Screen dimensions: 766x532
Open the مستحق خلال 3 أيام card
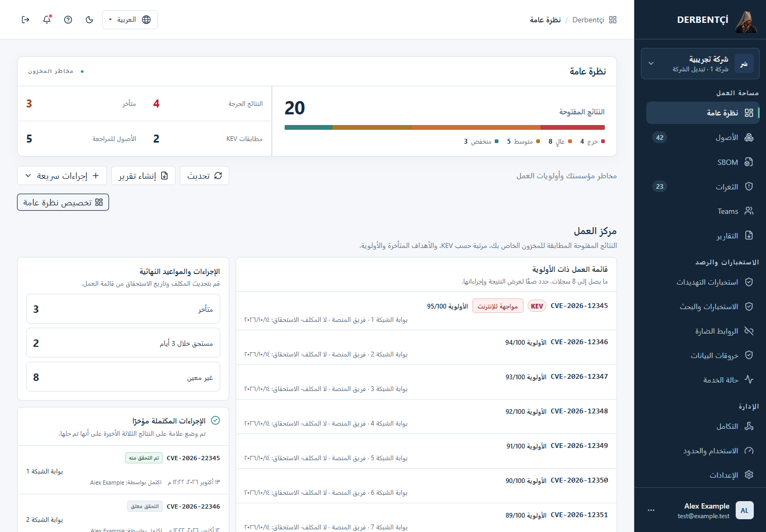(x=123, y=343)
